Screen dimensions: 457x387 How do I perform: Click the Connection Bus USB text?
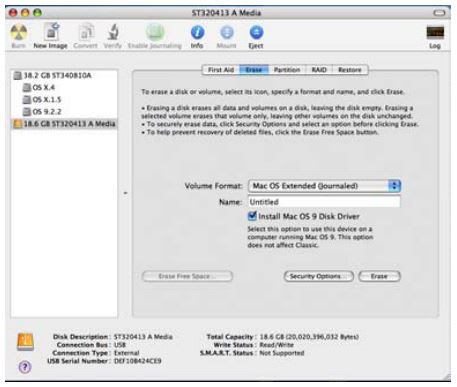tap(120, 345)
